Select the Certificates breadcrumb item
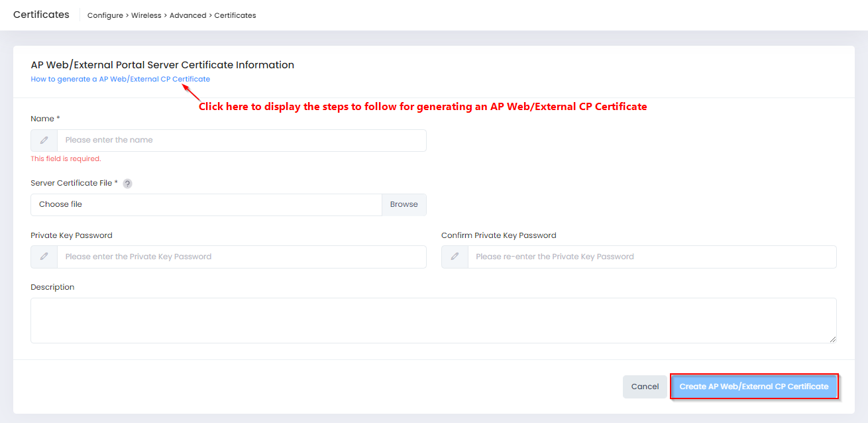 pos(235,15)
